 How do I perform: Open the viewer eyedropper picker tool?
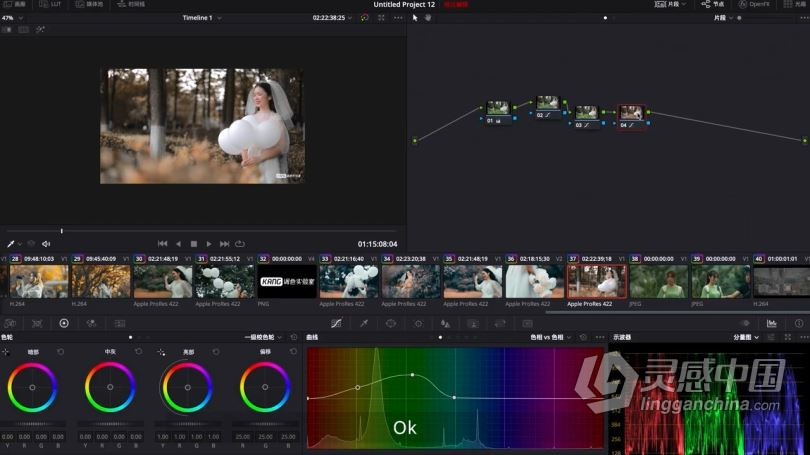(x=10, y=244)
